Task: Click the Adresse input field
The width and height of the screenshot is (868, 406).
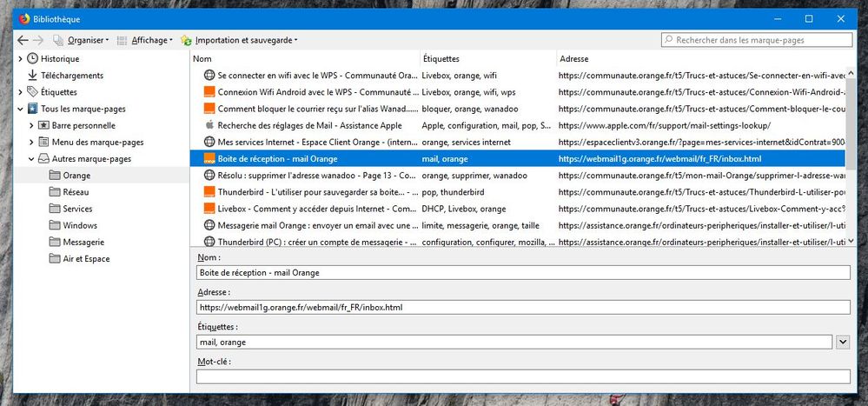Action: [x=523, y=308]
